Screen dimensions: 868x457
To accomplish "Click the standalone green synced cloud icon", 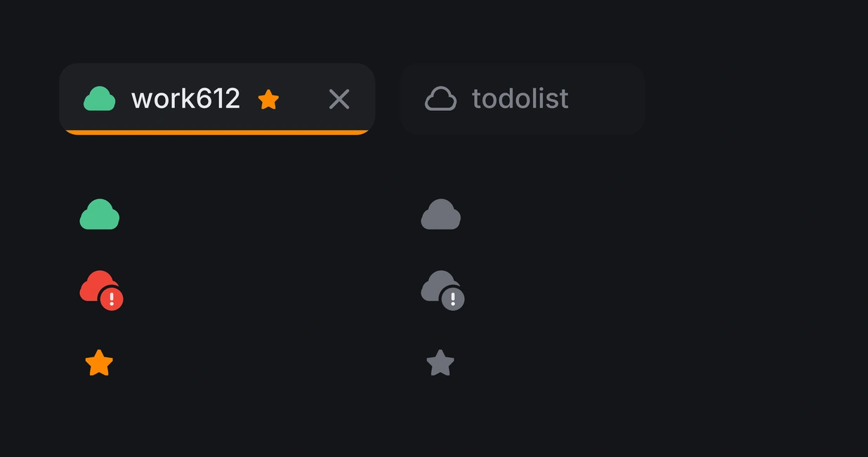I will 100,214.
